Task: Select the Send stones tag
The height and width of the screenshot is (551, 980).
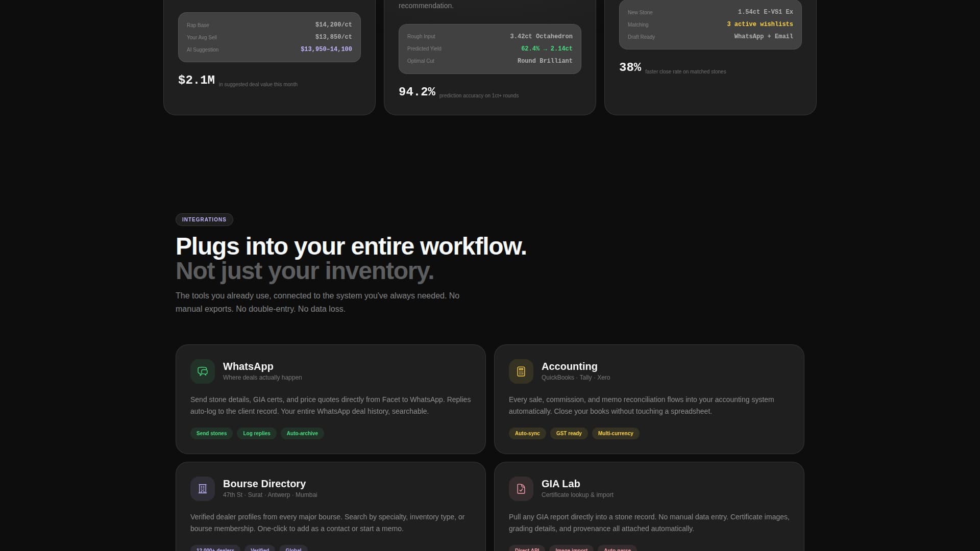Action: [211, 433]
